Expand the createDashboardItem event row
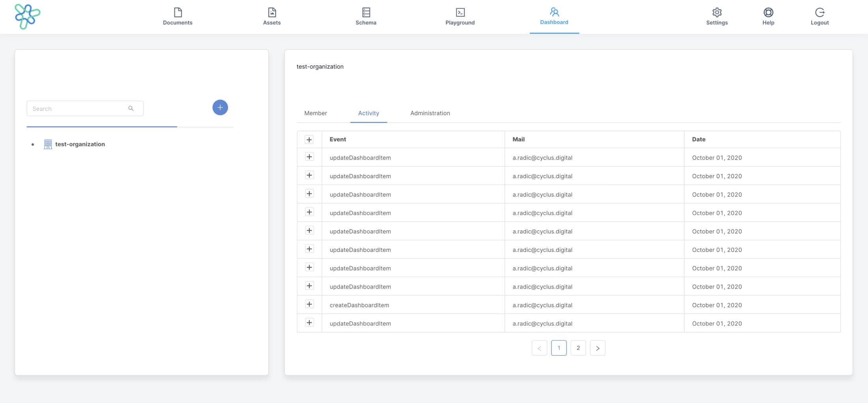The width and height of the screenshot is (868, 403). [x=309, y=304]
